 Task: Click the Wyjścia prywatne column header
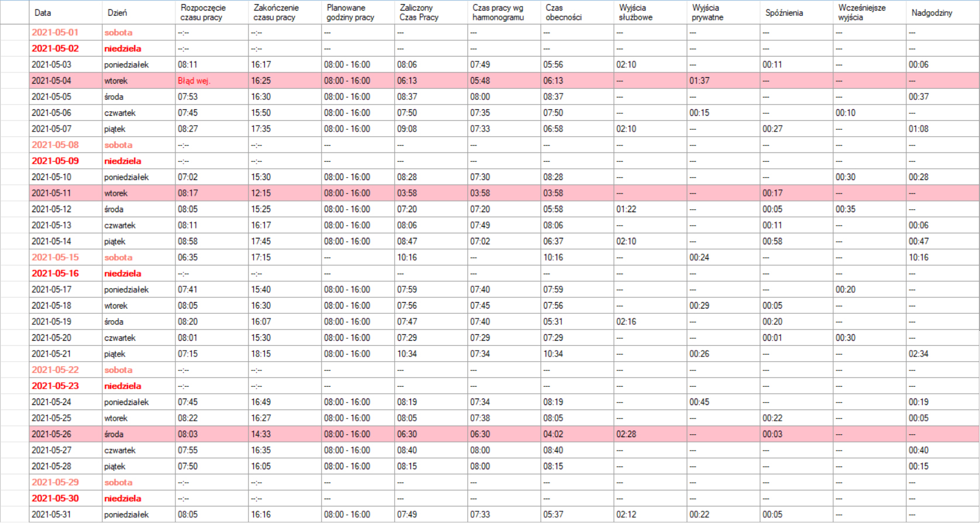pyautogui.click(x=723, y=12)
